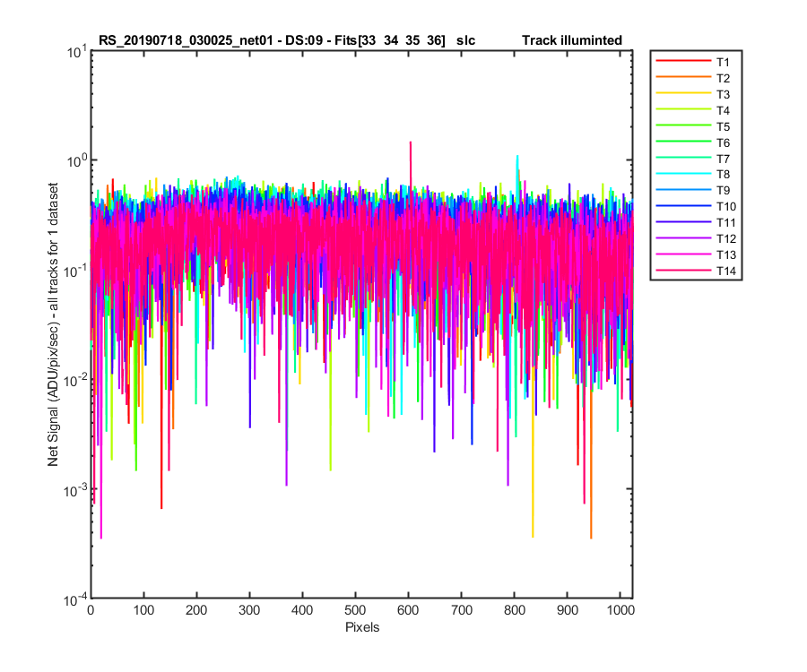Screen dimensions: 807x672
Task: Click the x-axis tick label 1000
Action: pos(620,610)
